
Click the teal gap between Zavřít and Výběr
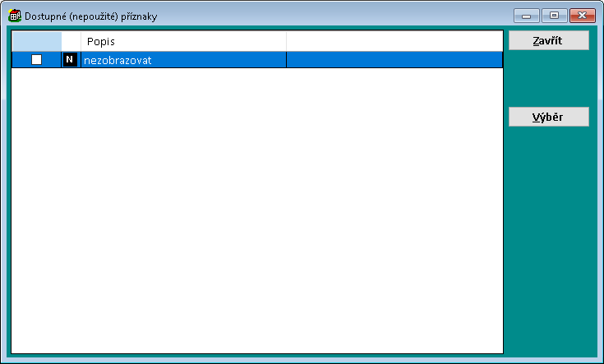(x=549, y=79)
